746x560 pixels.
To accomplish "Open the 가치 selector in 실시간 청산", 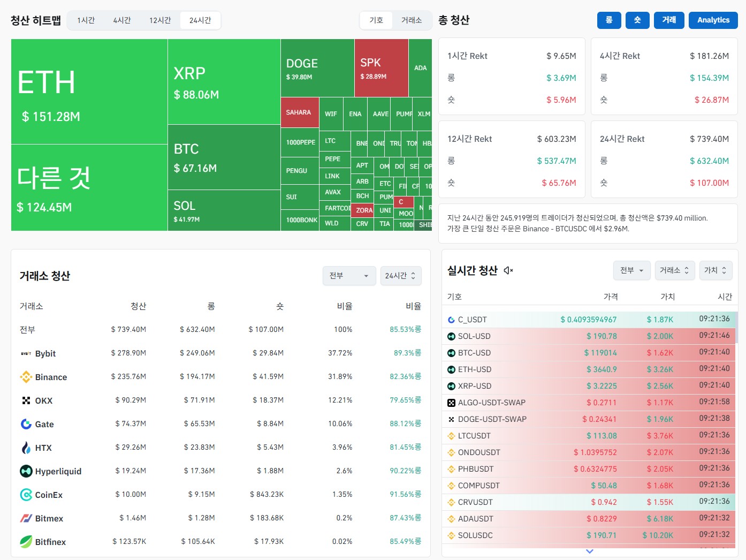I will click(x=715, y=270).
